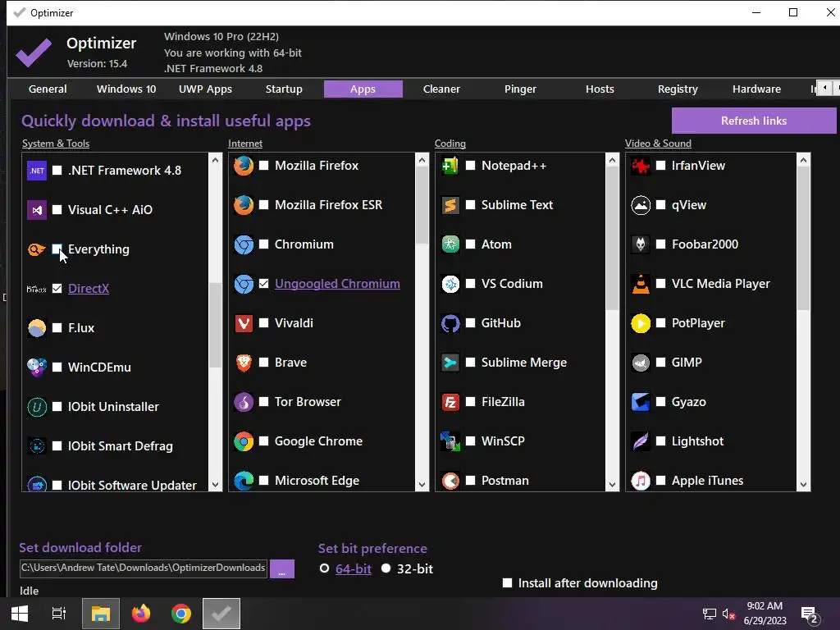The image size is (840, 630).
Task: Check the qView checkbox
Action: pyautogui.click(x=661, y=205)
